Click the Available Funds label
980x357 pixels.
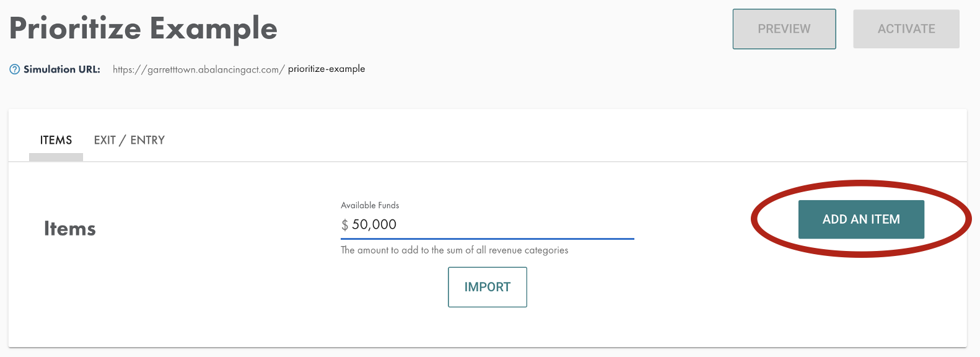370,205
